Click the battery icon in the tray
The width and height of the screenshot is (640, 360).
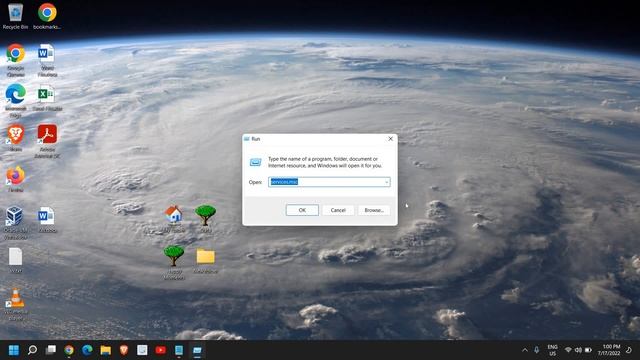[588, 350]
